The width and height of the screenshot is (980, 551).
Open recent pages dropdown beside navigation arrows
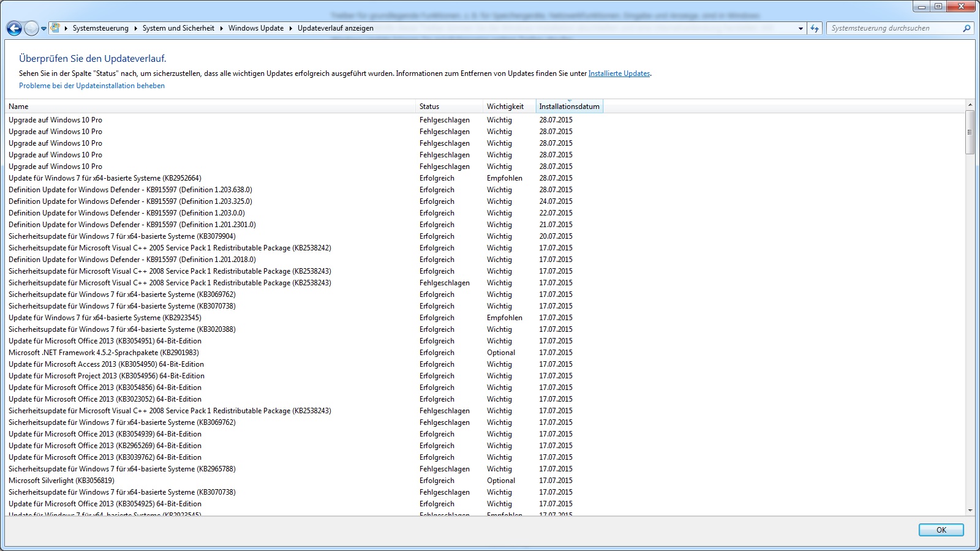click(x=43, y=28)
